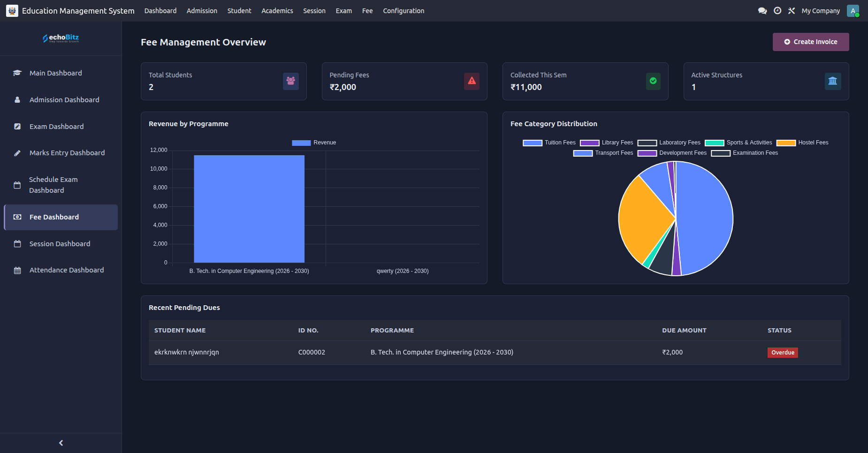Open the Configuration top menu
The width and height of the screenshot is (868, 453).
click(404, 11)
